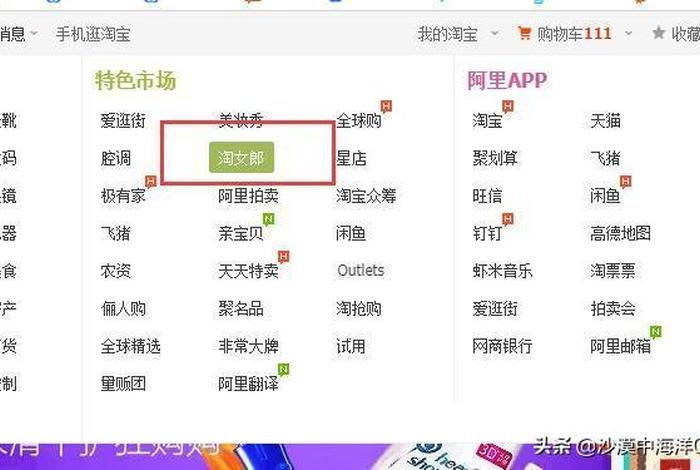Open 淘宝 under 阿里APP
This screenshot has height=470, width=700.
(x=488, y=121)
